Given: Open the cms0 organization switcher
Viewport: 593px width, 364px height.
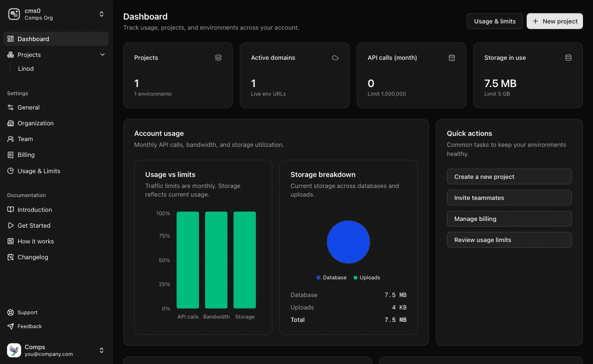Looking at the screenshot, I should point(102,14).
